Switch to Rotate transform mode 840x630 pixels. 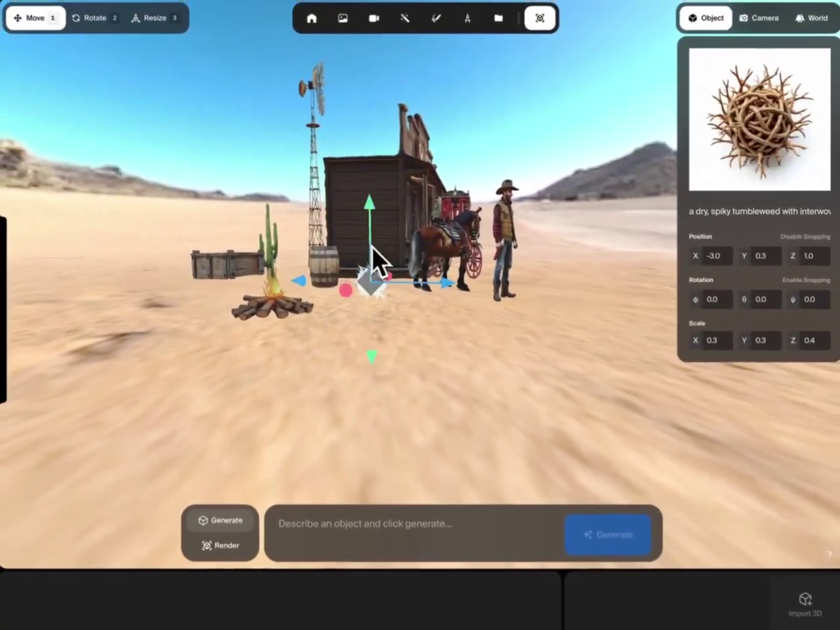95,18
